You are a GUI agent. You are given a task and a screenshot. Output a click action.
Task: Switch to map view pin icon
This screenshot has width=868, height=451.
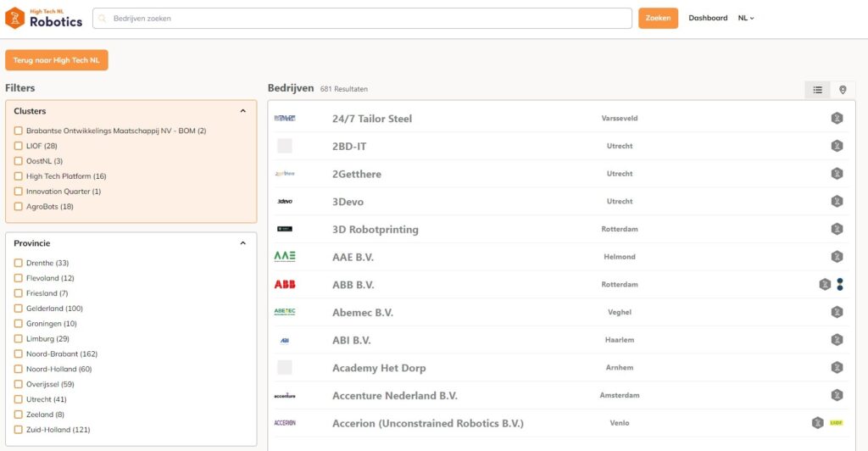[x=843, y=90]
